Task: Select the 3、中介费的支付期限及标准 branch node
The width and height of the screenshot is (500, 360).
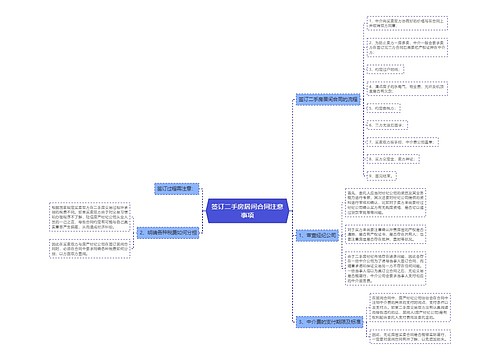Action: click(x=329, y=322)
